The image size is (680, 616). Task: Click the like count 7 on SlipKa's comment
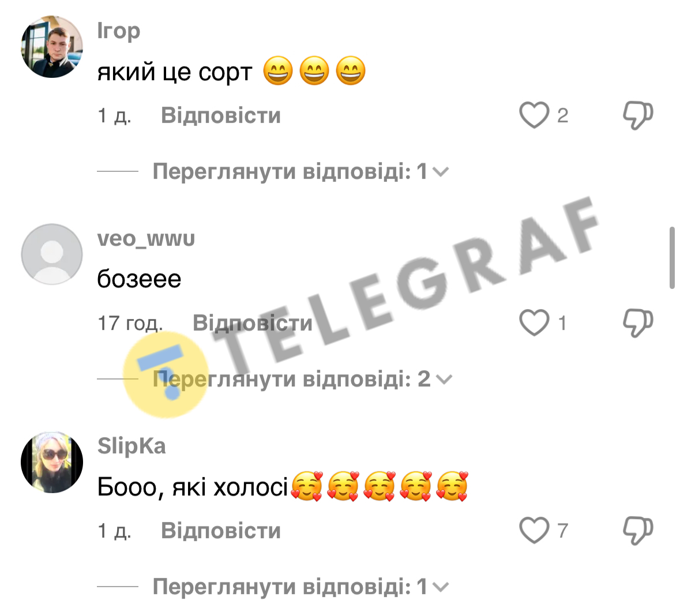tap(562, 531)
